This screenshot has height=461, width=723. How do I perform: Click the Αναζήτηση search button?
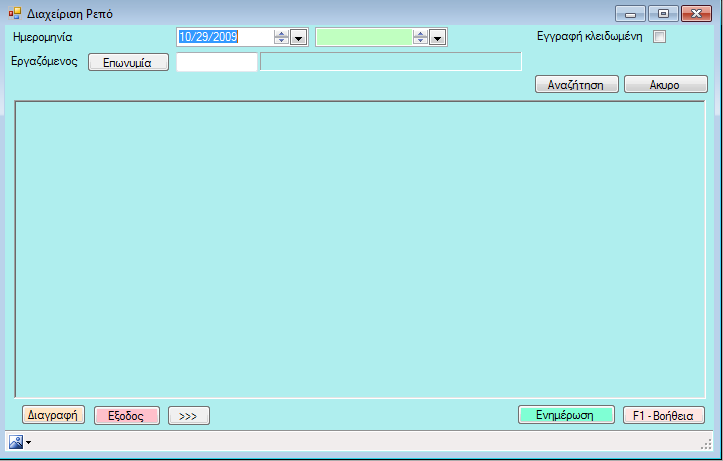(x=576, y=84)
